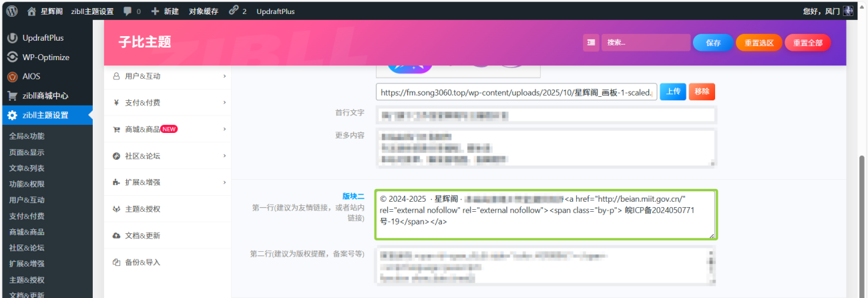The image size is (868, 298).
Task: Open WP-Optimize in the sidebar
Action: (45, 57)
